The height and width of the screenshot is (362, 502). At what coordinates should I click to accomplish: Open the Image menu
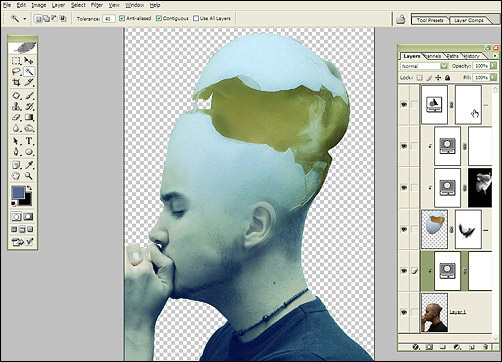click(39, 5)
